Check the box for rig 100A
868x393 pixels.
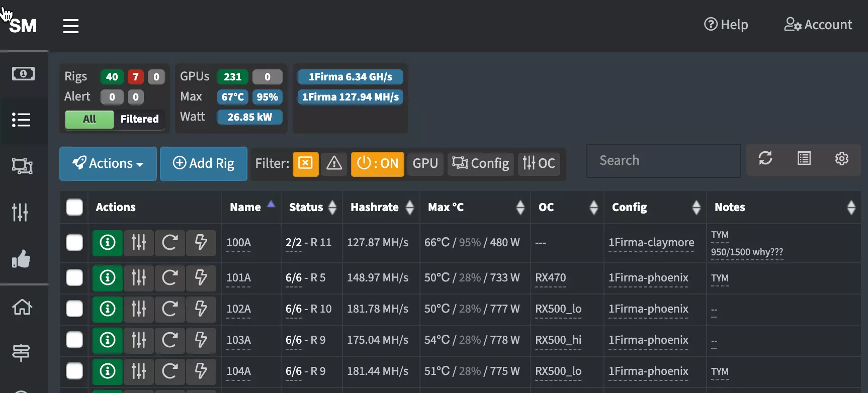click(x=74, y=242)
